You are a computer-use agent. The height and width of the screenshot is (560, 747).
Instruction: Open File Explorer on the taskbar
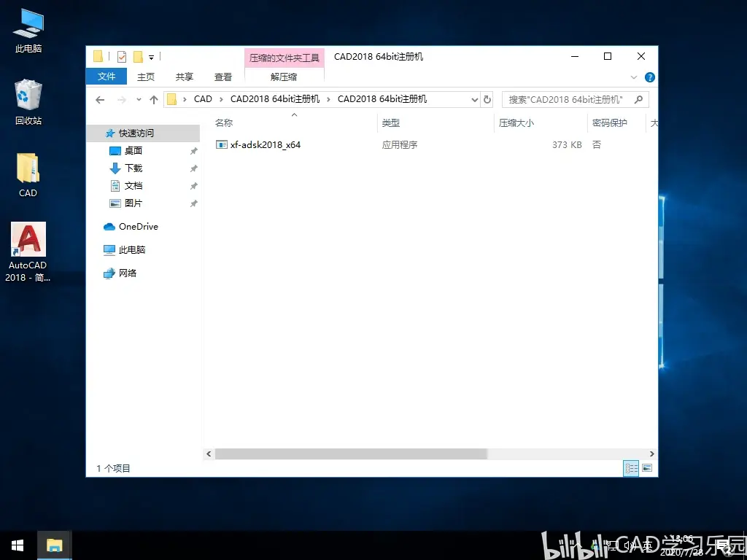55,545
